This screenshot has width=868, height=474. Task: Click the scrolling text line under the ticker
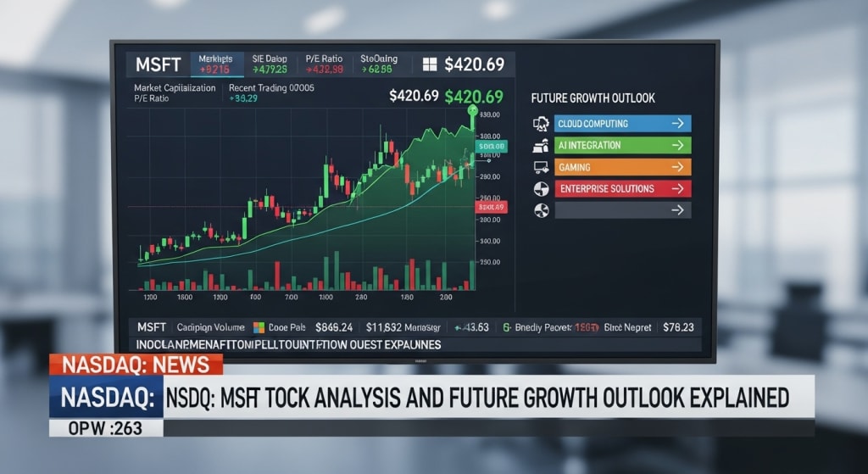[288, 344]
